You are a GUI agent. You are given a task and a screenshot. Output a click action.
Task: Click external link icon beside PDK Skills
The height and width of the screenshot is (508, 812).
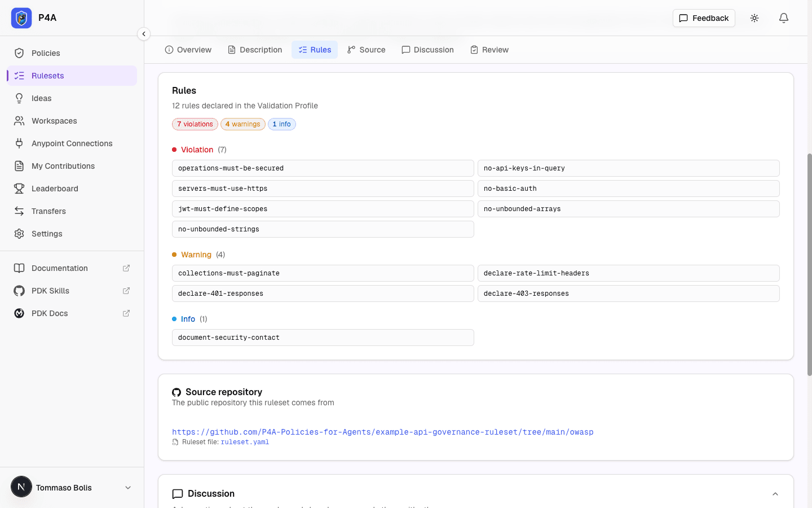[126, 291]
